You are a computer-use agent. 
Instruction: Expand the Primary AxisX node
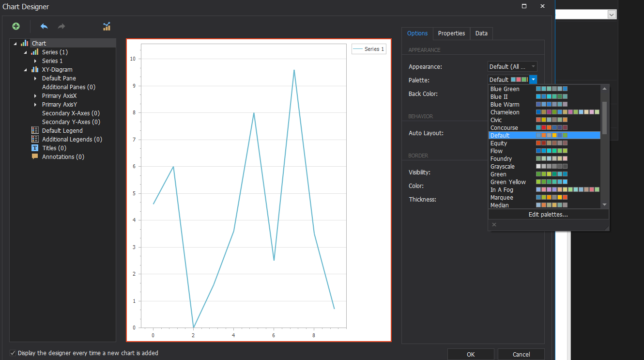(x=35, y=96)
